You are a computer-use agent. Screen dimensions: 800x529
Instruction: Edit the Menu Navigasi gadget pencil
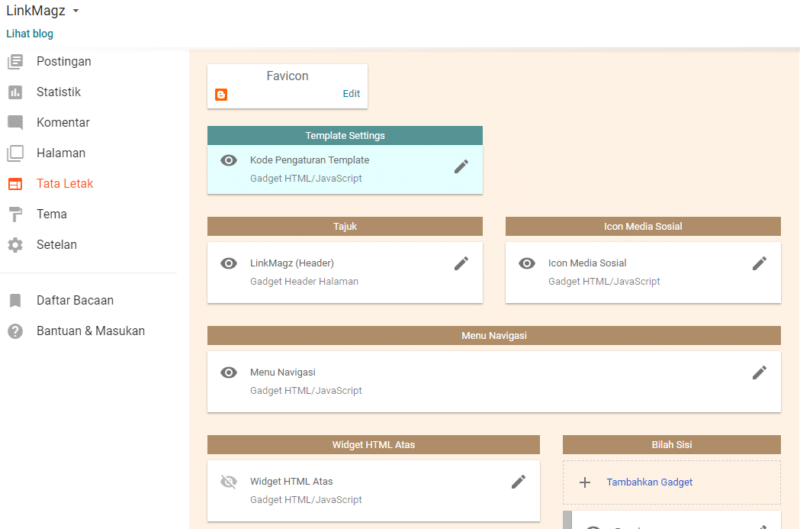[759, 372]
